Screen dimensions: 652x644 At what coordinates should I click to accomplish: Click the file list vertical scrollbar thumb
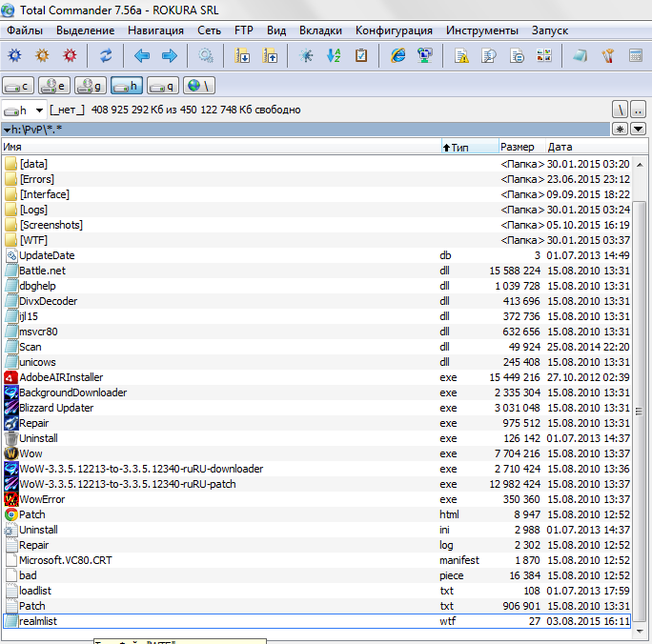(x=640, y=412)
